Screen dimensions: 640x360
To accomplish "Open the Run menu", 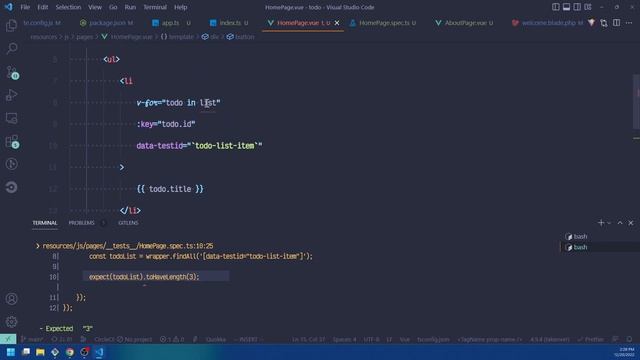I will pos(130,7).
